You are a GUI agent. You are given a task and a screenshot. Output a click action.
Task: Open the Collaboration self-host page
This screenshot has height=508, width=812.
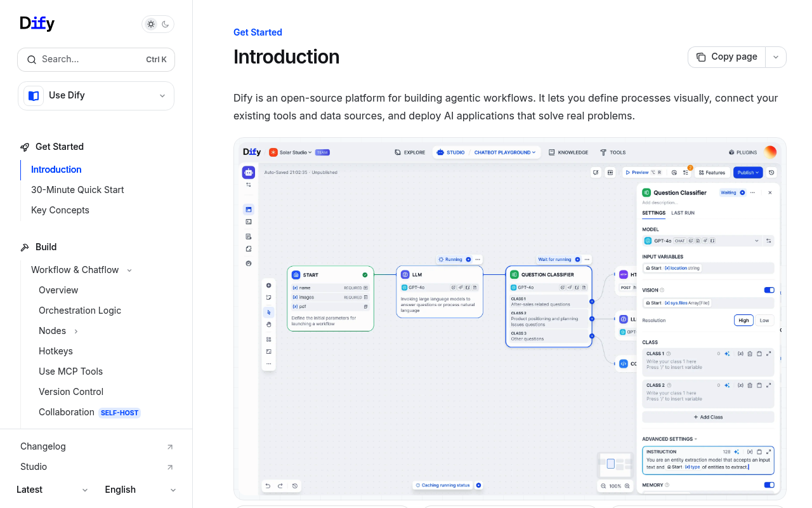(x=89, y=412)
